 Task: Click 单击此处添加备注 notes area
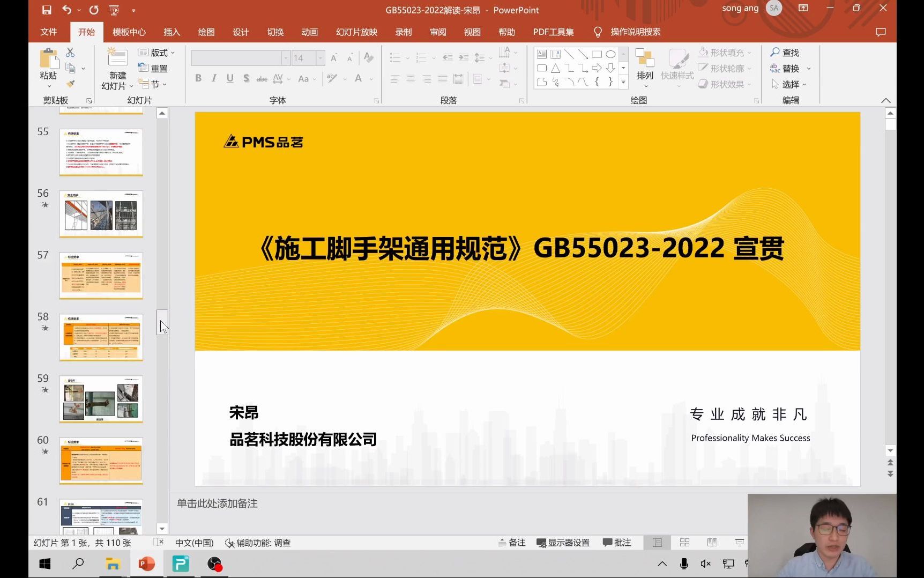pyautogui.click(x=217, y=503)
